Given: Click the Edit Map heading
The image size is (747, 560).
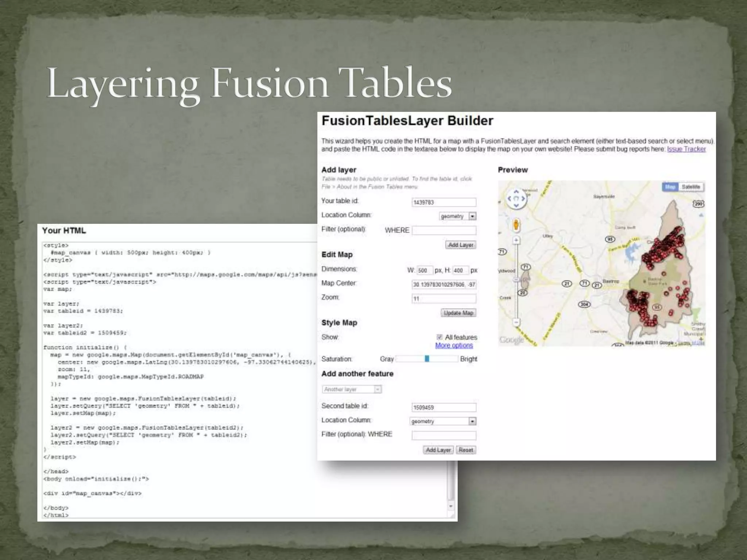Looking at the screenshot, I should pos(337,254).
